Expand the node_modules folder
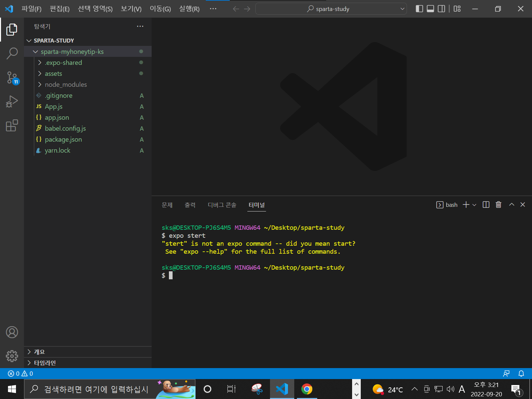 tap(88, 84)
